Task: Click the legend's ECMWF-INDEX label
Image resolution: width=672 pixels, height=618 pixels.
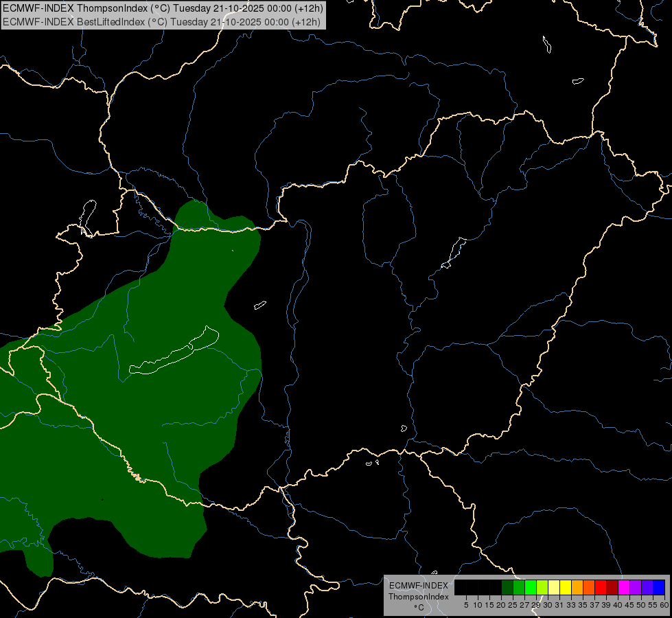Action: point(418,586)
